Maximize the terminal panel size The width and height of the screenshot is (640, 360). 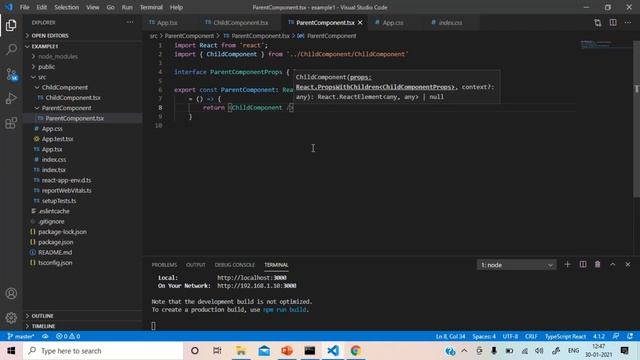click(613, 264)
